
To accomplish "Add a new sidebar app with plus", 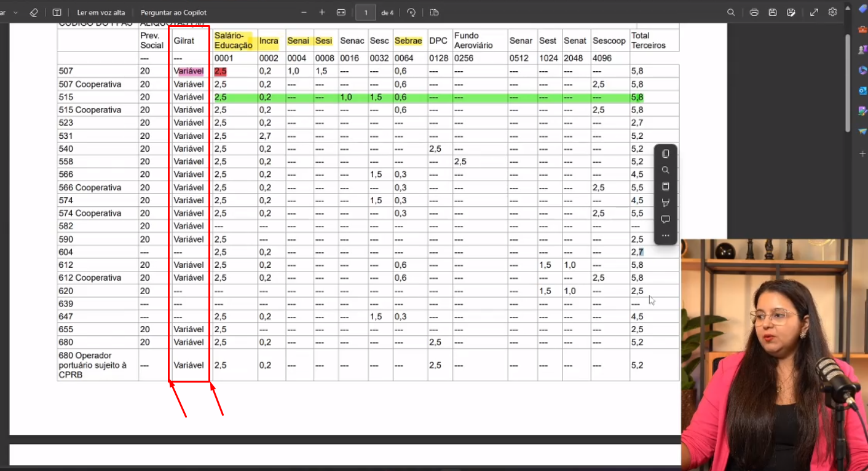I will click(x=862, y=154).
